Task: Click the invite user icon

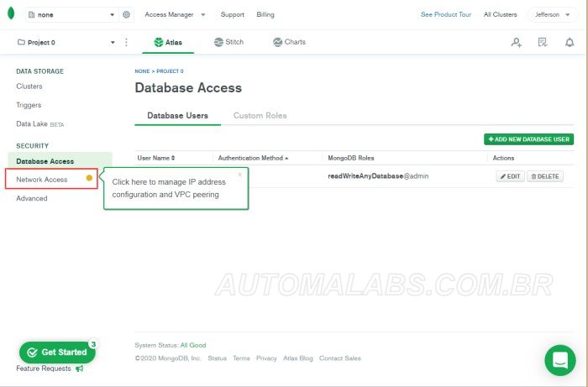Action: pos(517,42)
